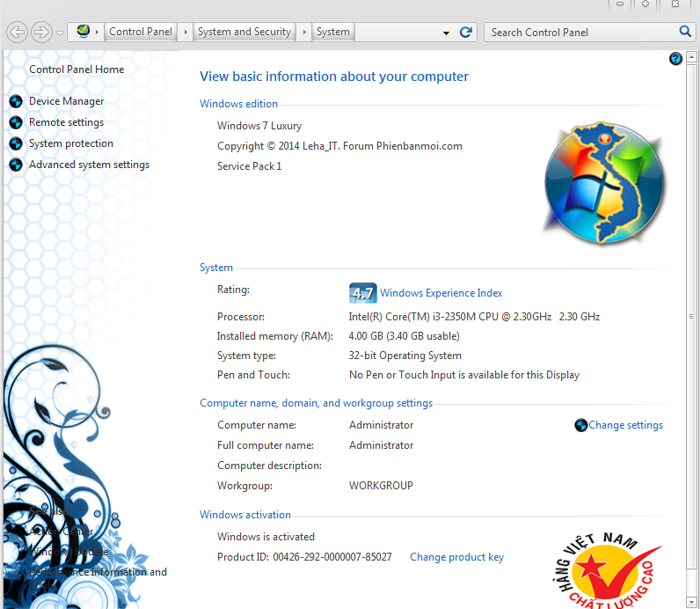Viewport: 700px width, 609px height.
Task: Click the vertical scrollbar thumb
Action: [x=691, y=317]
